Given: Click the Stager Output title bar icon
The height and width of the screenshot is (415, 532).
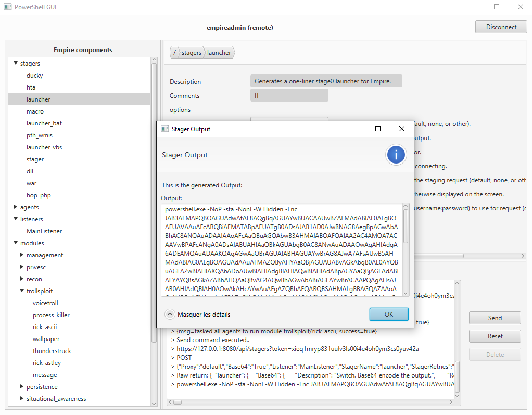Looking at the screenshot, I should click(165, 129).
